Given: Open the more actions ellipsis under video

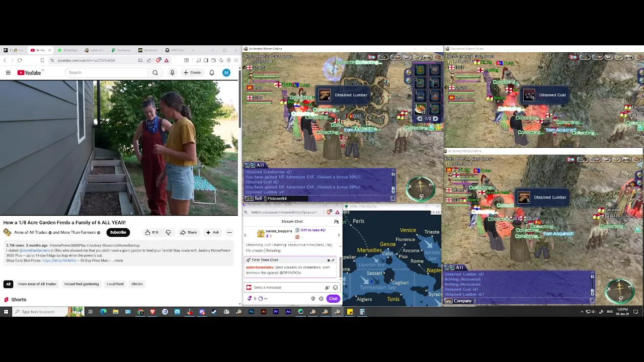Looking at the screenshot, I should click(x=229, y=232).
